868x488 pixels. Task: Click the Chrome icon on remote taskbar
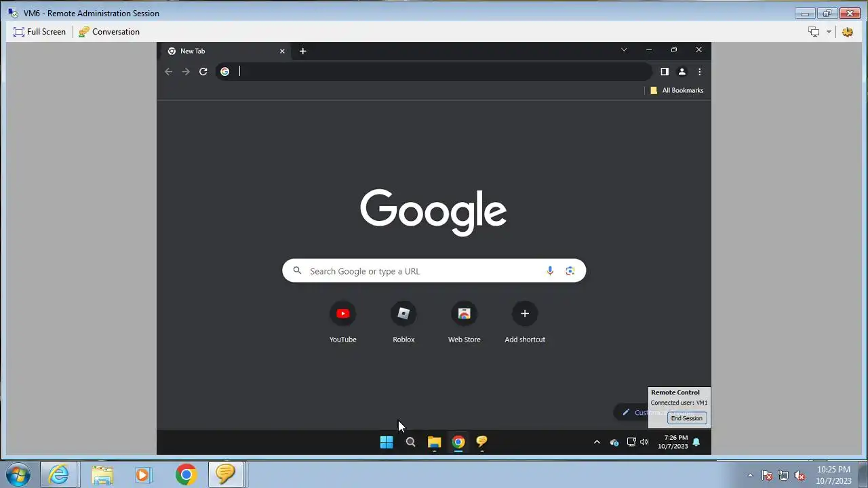tap(458, 442)
